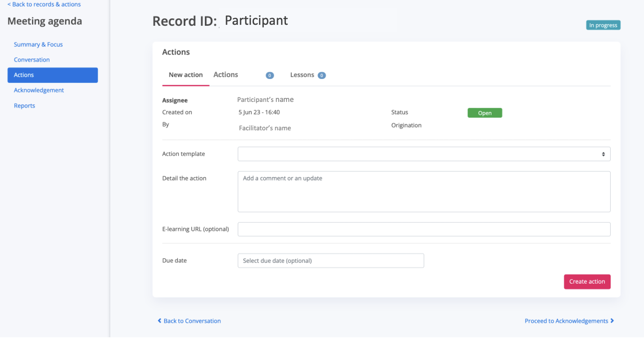Focus the Detail the action text area

pos(424,191)
